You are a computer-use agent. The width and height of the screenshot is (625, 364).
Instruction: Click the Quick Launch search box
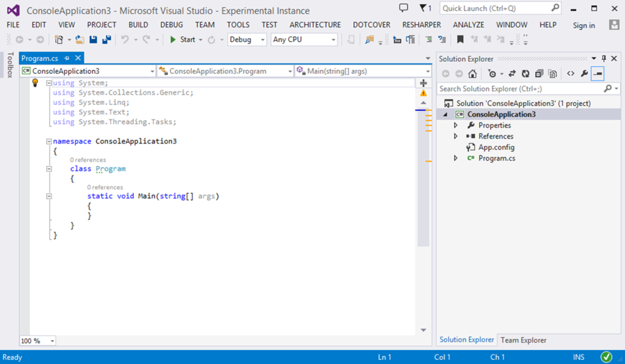pyautogui.click(x=501, y=8)
